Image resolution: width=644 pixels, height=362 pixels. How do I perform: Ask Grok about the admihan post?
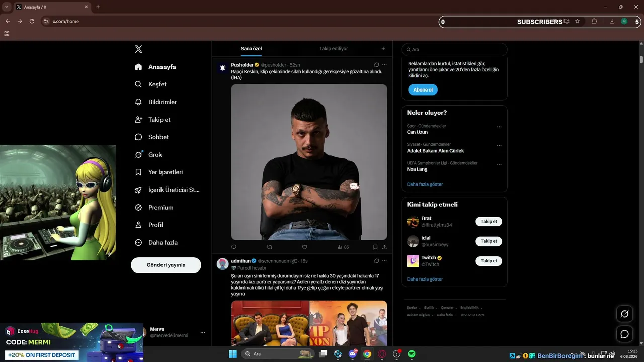point(376,261)
